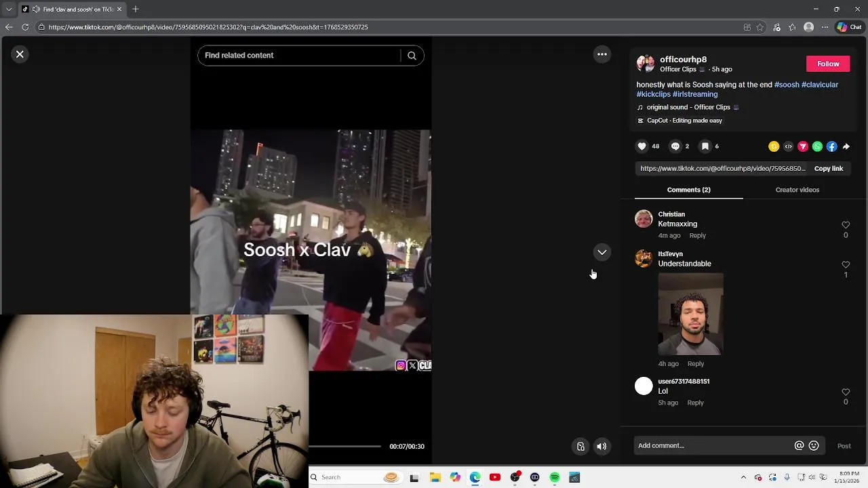
Task: Add page to favorites with star
Action: 760,27
